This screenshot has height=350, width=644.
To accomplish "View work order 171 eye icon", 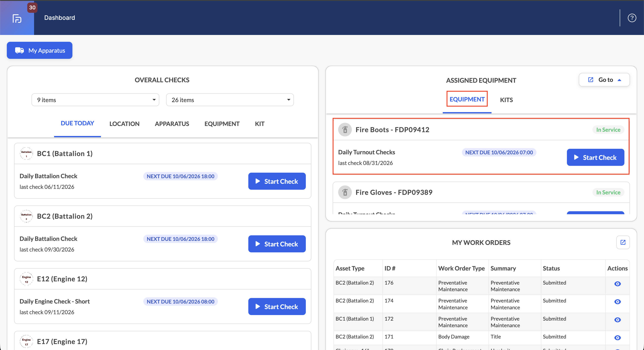I will pos(617,338).
